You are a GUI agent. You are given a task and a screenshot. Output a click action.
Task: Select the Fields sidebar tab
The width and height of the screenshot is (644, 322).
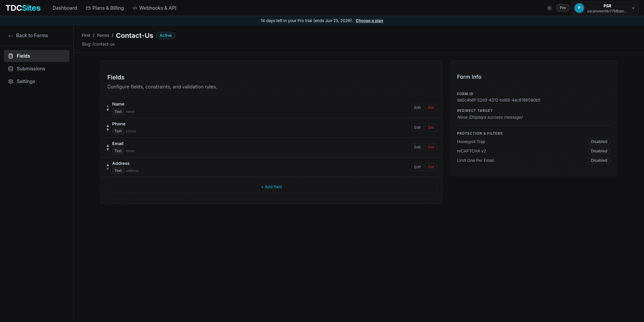click(37, 56)
